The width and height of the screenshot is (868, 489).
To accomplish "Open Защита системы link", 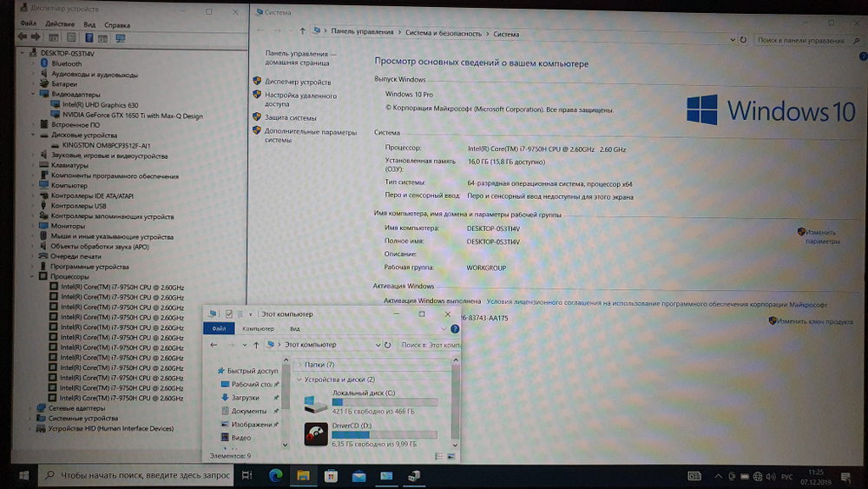I will pyautogui.click(x=291, y=117).
